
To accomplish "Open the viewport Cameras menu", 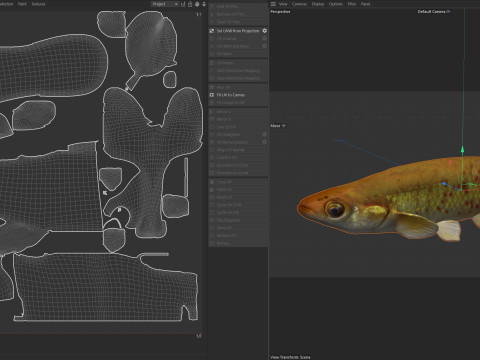I will 299,4.
